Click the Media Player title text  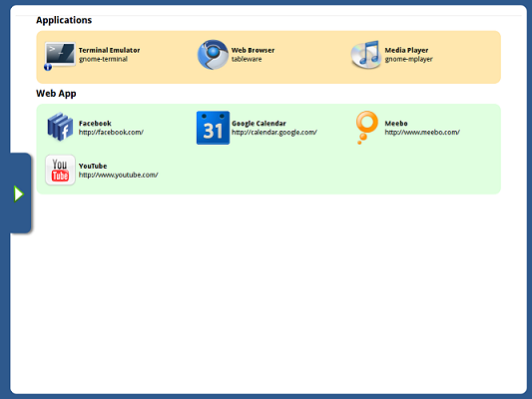pos(406,50)
